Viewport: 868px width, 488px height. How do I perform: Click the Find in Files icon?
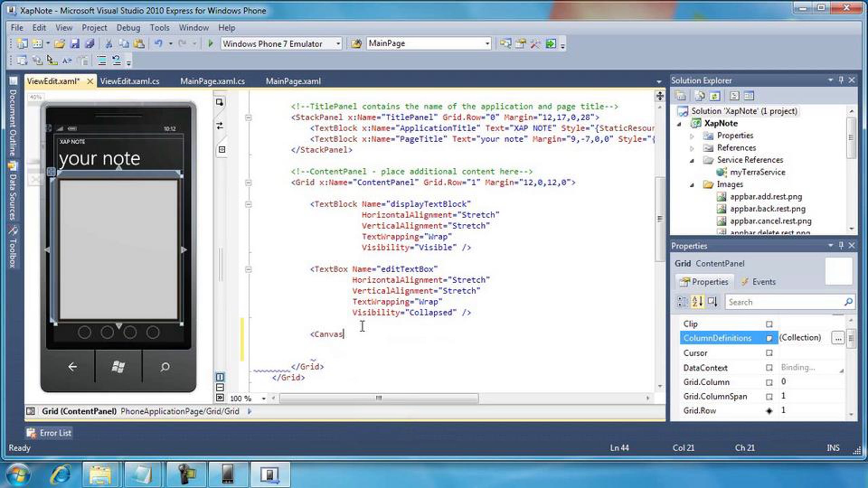pyautogui.click(x=356, y=44)
